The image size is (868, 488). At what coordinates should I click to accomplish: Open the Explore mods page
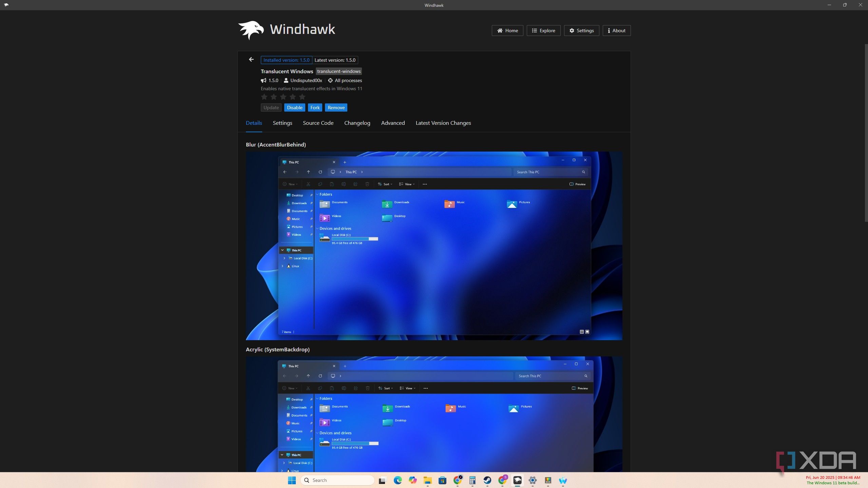(x=543, y=31)
